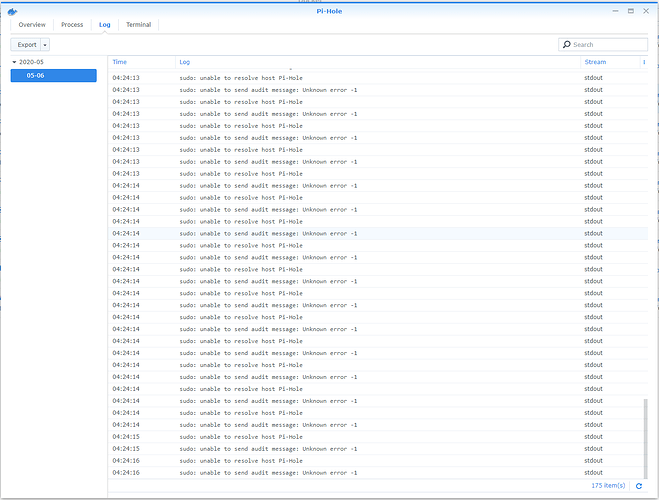Sort by the Time column header
Viewport: 659px width, 500px height.
[120, 62]
